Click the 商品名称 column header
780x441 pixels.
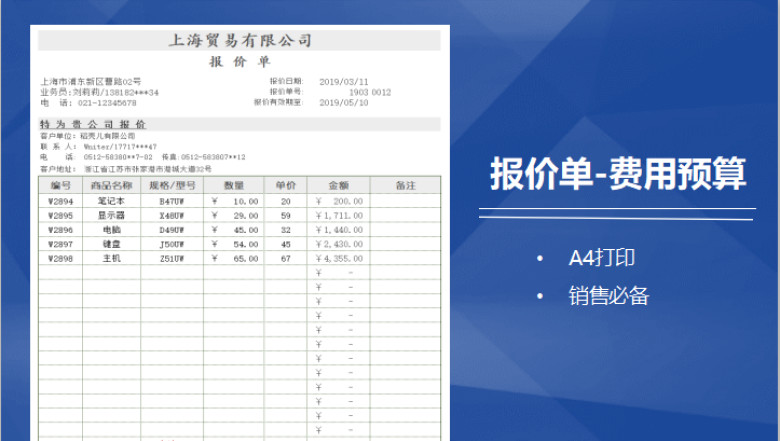[x=111, y=185]
